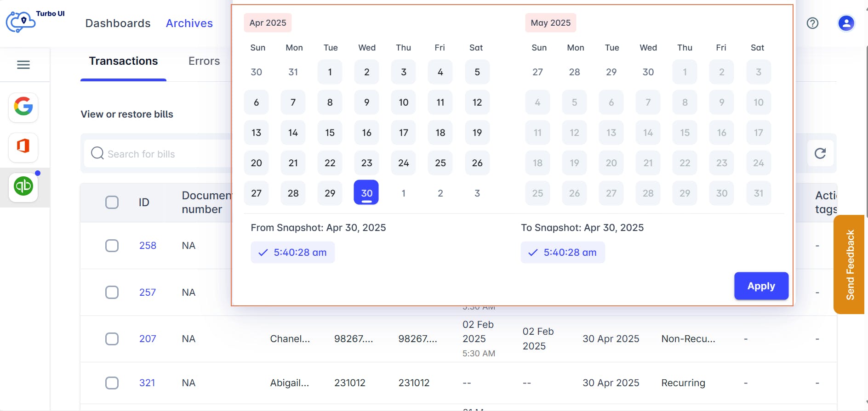The height and width of the screenshot is (411, 868).
Task: Click the search magnifier icon
Action: coord(97,153)
